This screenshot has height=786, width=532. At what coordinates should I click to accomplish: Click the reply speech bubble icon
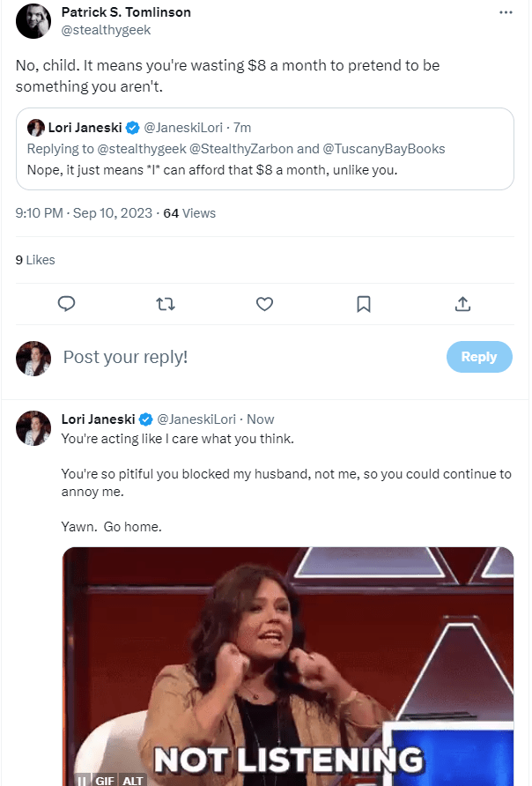(66, 304)
